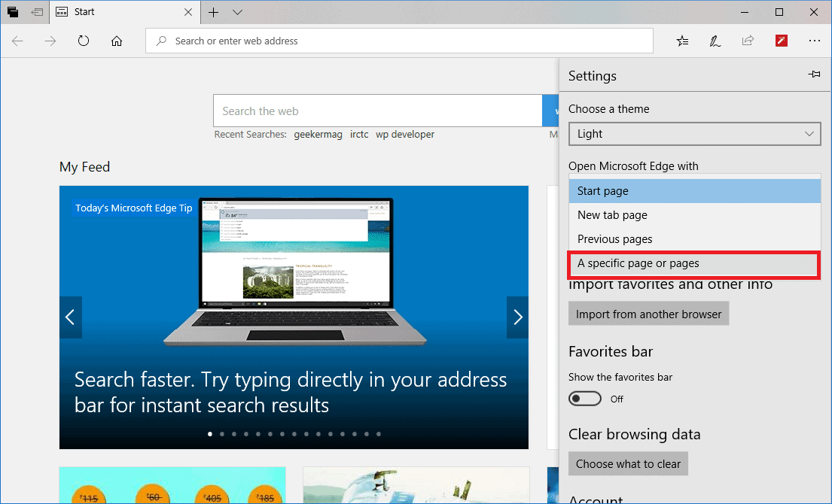
Task: Open the Share menu icon
Action: [x=748, y=41]
